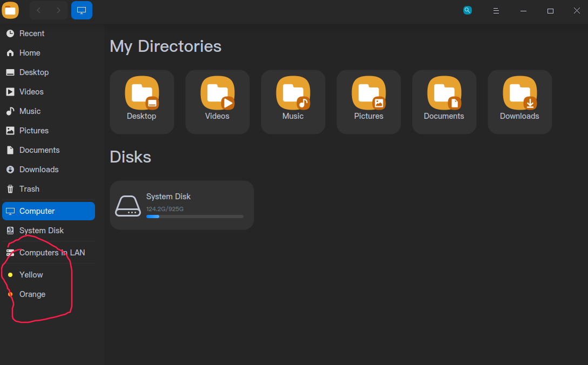588x365 pixels.
Task: Open the System Disk drive card
Action: point(181,205)
